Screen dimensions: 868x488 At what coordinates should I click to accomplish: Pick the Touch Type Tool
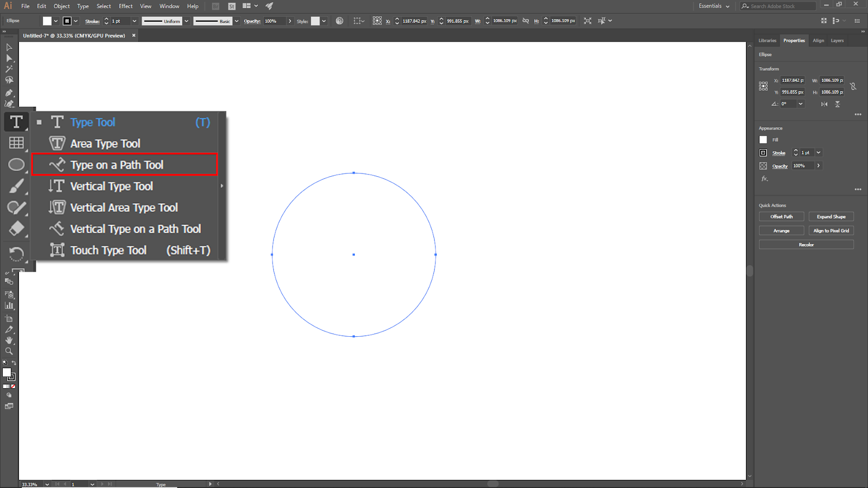coord(108,251)
